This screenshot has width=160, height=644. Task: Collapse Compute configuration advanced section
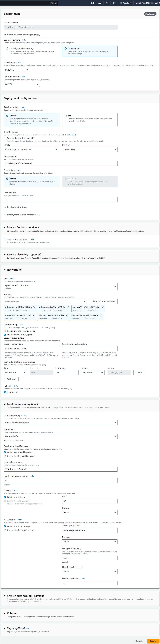point(22,35)
